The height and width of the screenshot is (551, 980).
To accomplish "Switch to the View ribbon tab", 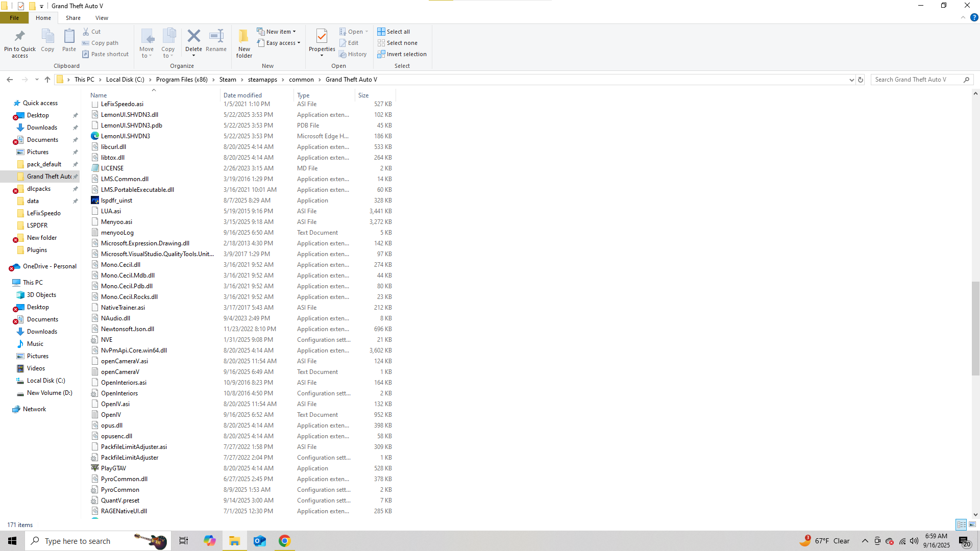I will (x=102, y=18).
